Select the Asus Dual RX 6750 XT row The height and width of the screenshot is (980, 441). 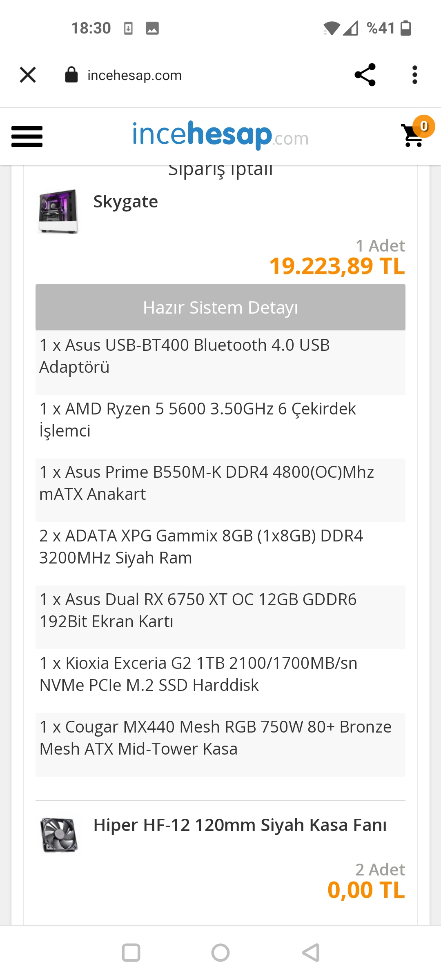220,617
